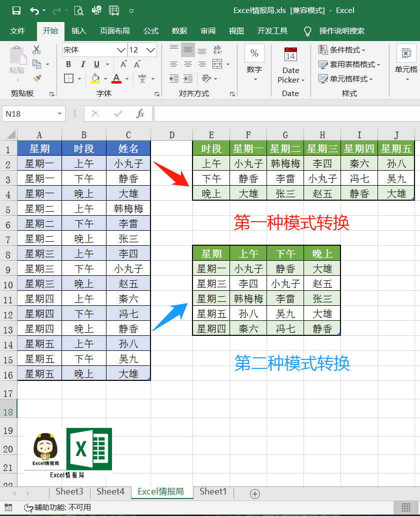
Task: Click the 套用表格格式 button
Action: pos(349,65)
